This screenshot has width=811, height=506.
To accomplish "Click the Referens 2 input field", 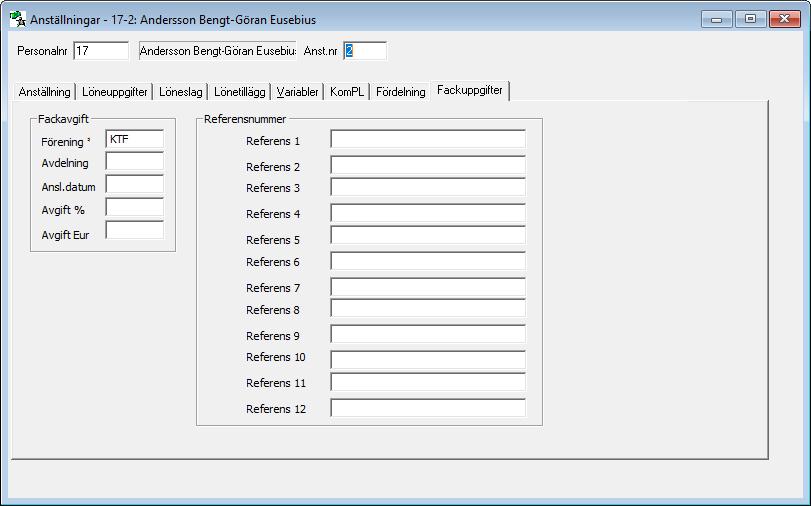I will click(x=428, y=165).
